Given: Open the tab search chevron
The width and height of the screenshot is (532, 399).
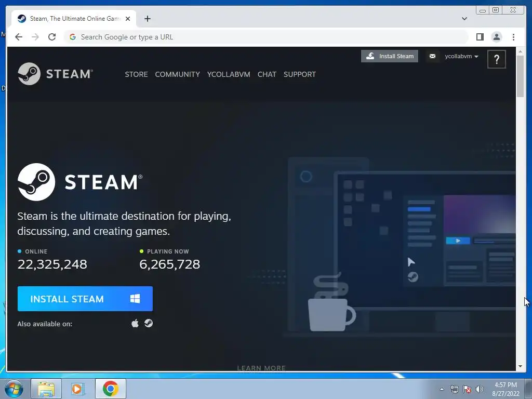Looking at the screenshot, I should pyautogui.click(x=464, y=19).
